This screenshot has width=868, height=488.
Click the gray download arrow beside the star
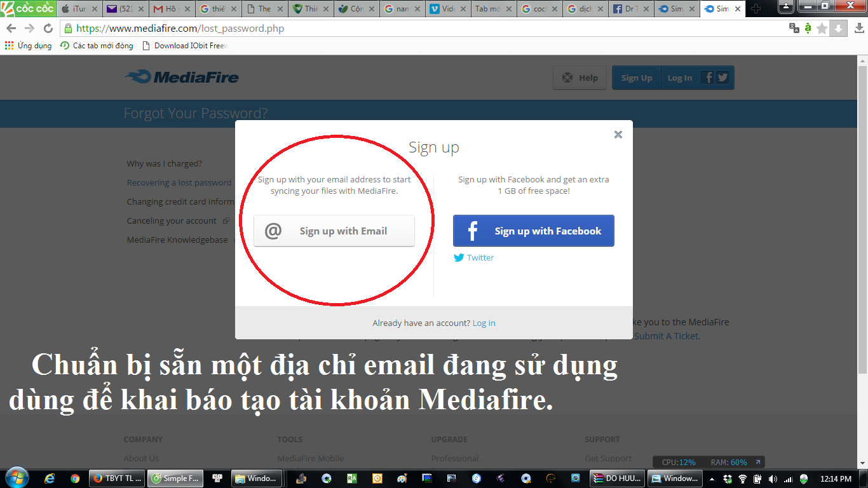click(x=838, y=28)
